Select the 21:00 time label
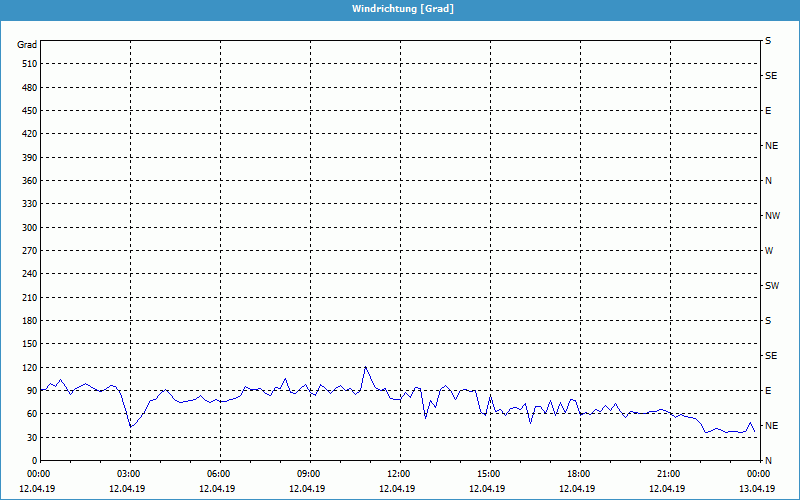800x500 pixels. point(669,474)
